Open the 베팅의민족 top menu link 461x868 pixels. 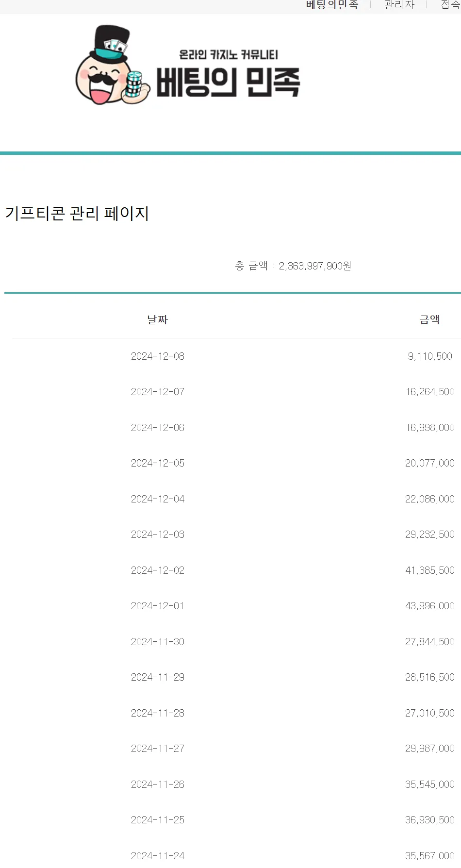coord(332,5)
